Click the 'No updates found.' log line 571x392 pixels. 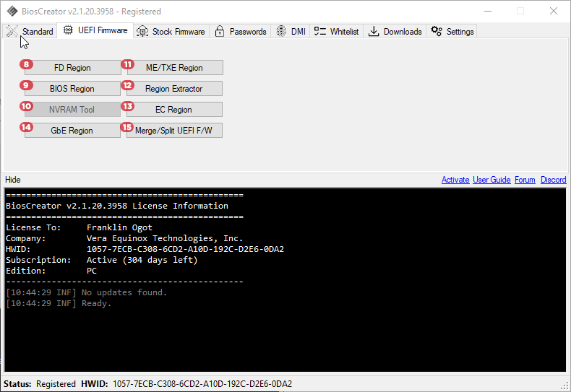[124, 292]
